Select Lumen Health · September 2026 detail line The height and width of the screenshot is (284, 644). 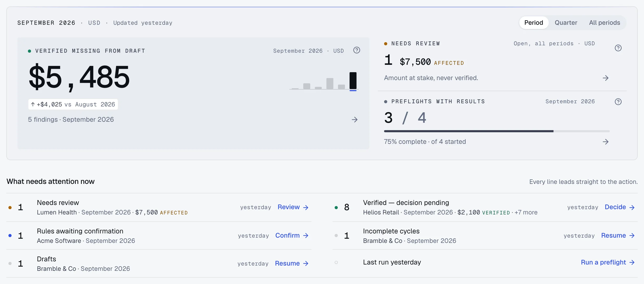112,212
